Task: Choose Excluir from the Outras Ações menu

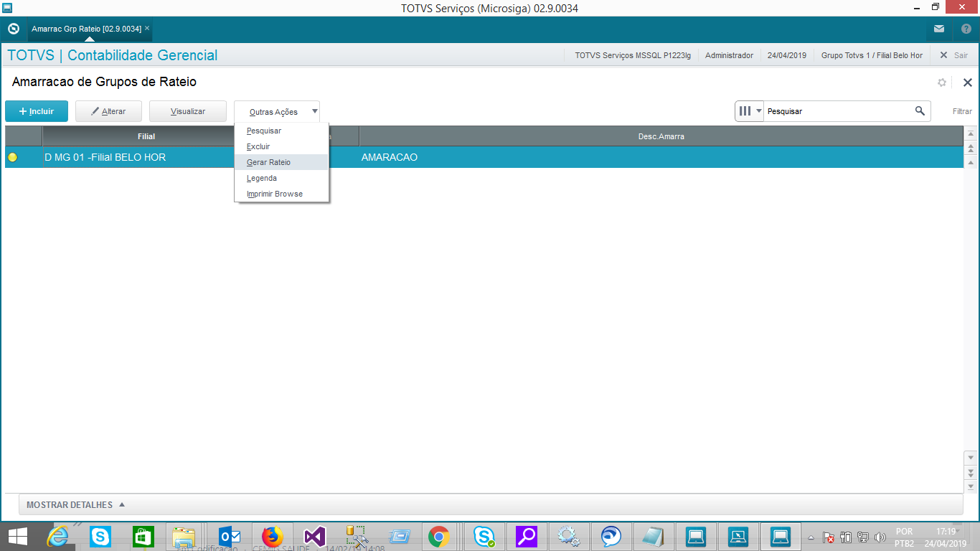Action: [281, 146]
